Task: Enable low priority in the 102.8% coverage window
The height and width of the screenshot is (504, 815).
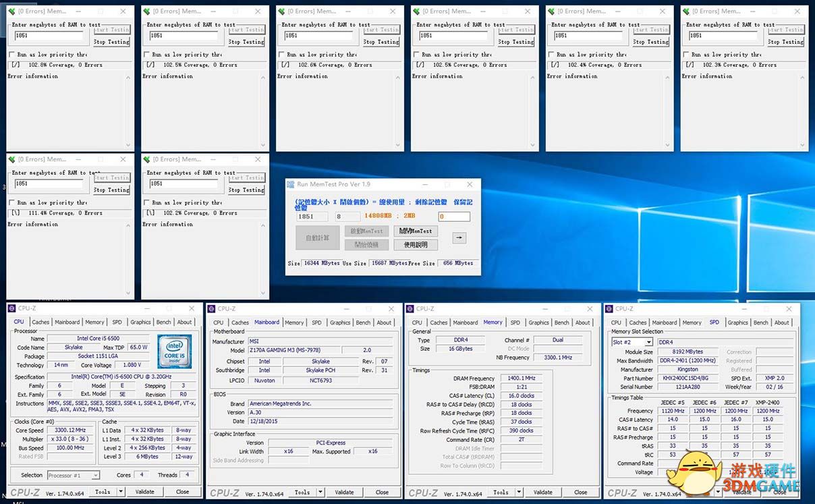Action: click(12, 55)
